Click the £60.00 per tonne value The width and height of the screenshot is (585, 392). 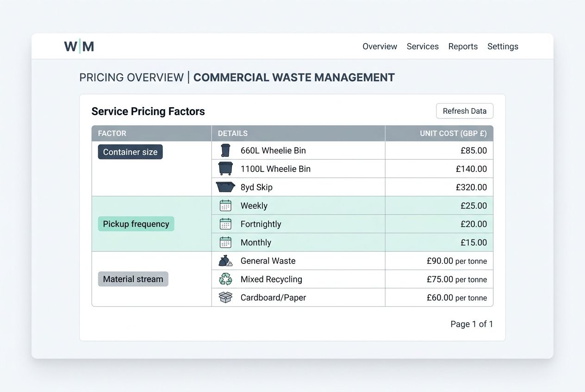click(457, 298)
